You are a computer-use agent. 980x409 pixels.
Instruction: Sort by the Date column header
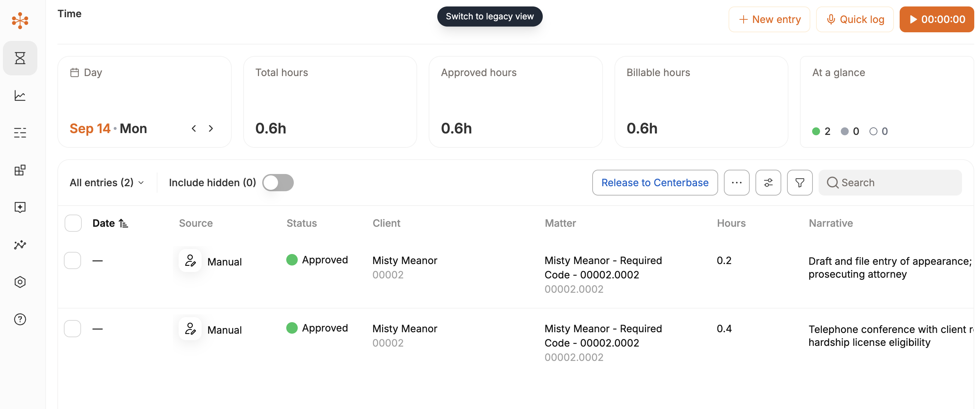point(110,223)
